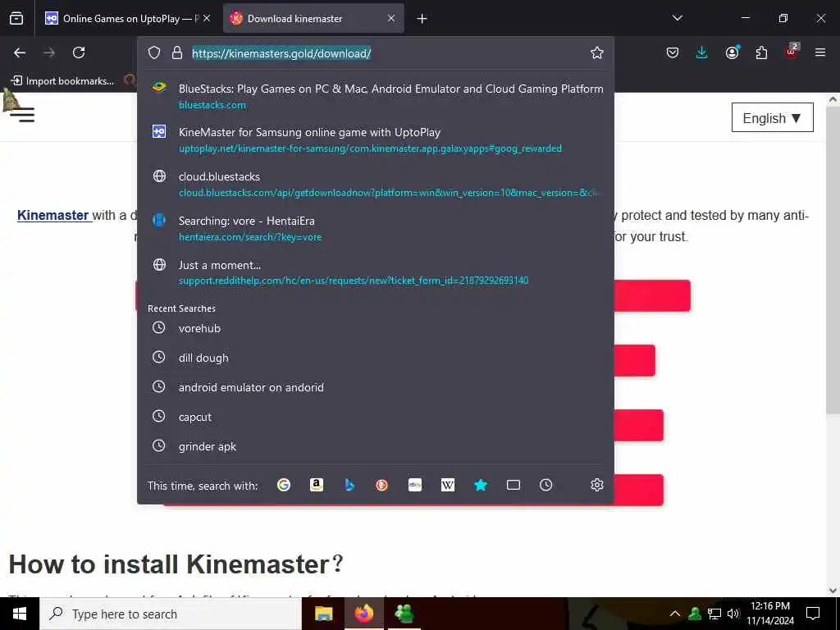Viewport: 840px width, 630px height.
Task: Click the green user tray icon
Action: pyautogui.click(x=695, y=614)
